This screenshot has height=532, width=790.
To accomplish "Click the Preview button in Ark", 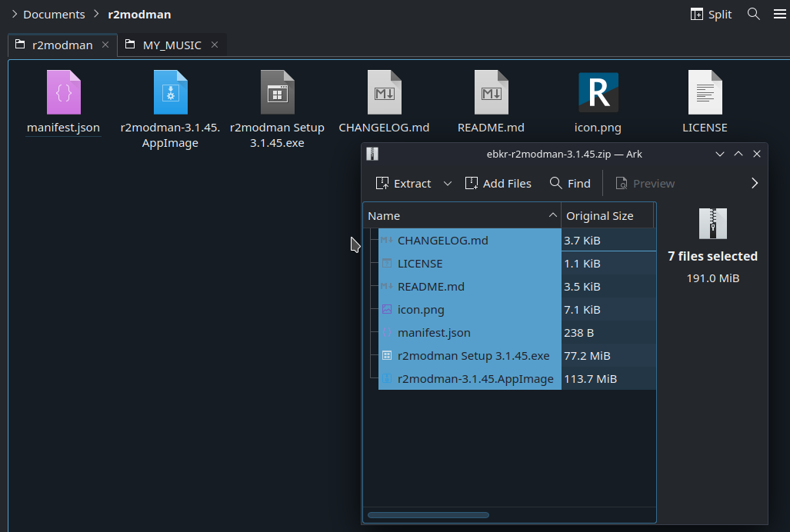I will [x=645, y=184].
